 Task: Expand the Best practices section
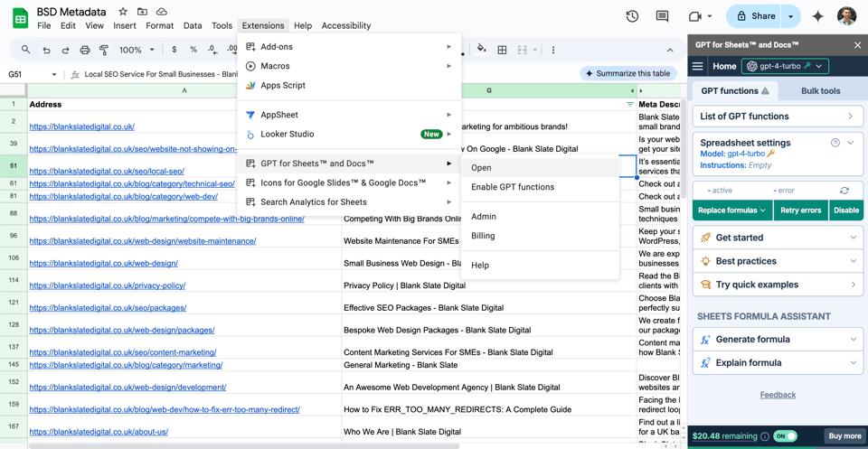coord(778,261)
